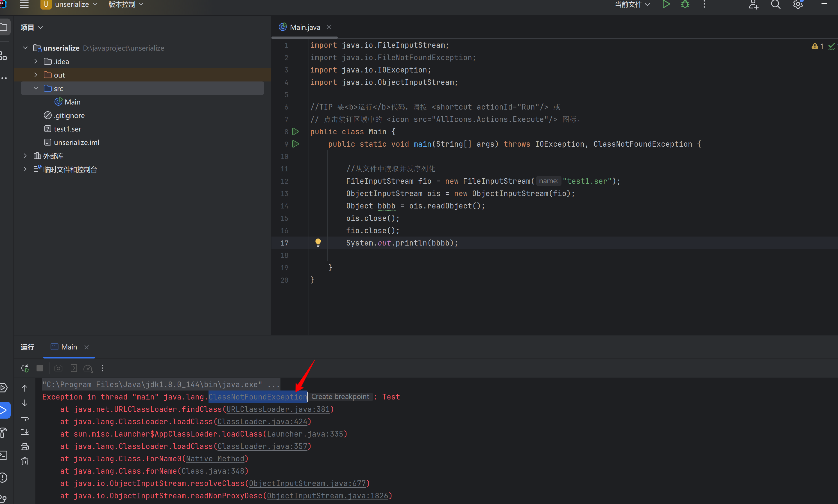Click the Create breakpoint link
The width and height of the screenshot is (838, 504).
point(340,397)
